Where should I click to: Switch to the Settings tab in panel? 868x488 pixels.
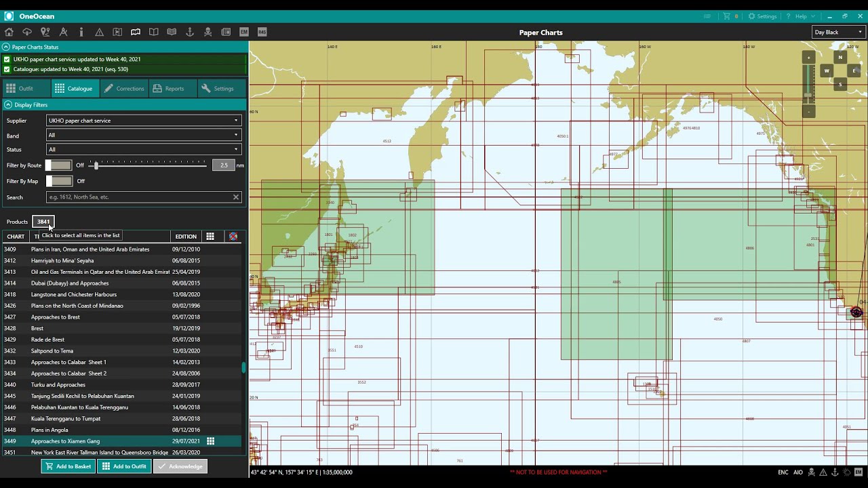(222, 88)
